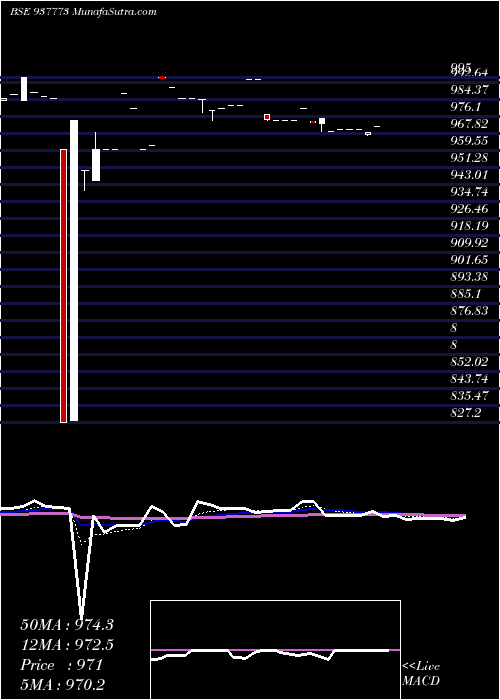Viewport: 500px width, 700px height.
Task: Select the 827.2 lowest price label
Action: pyautogui.click(x=465, y=412)
